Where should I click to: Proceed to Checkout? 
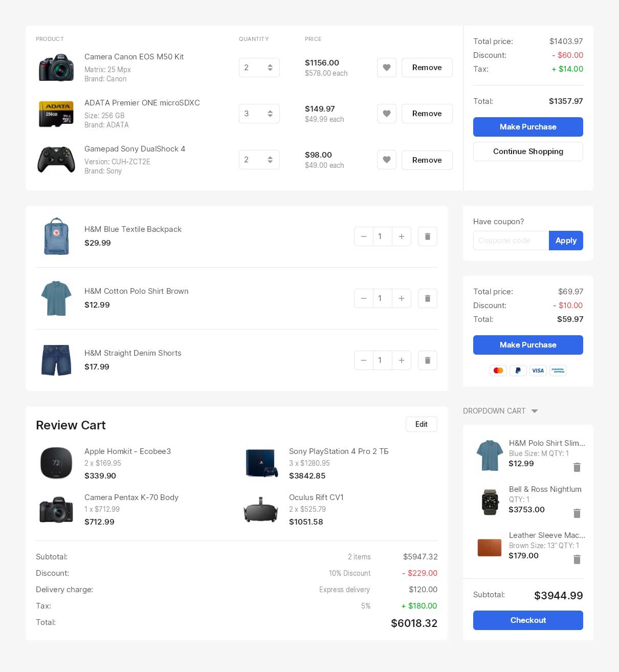(528, 620)
